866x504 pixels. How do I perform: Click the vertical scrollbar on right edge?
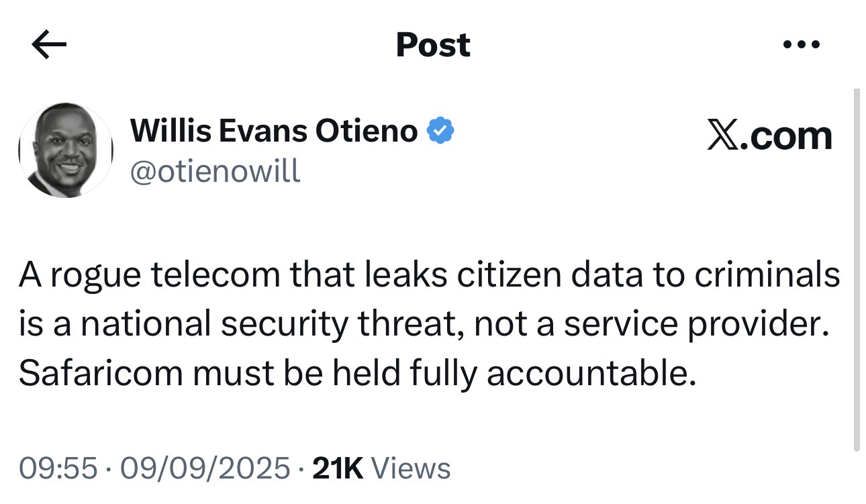856,270
